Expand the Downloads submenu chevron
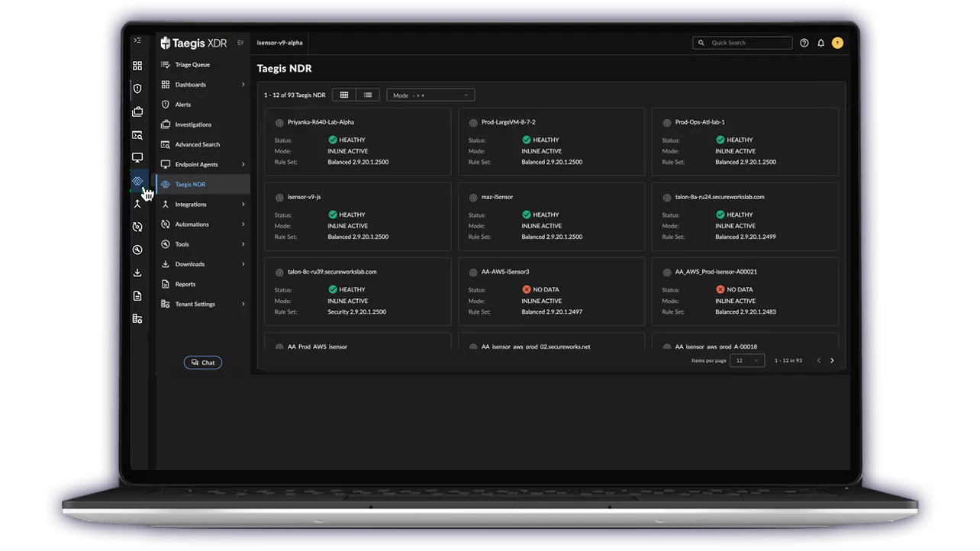 243,264
